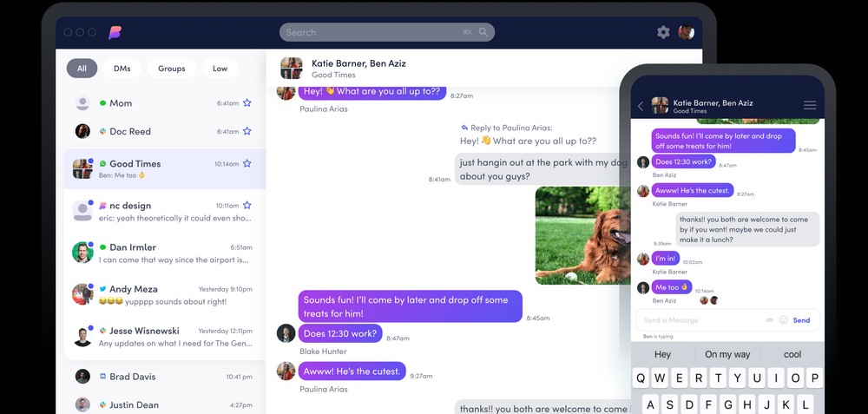Click the Beeper network icon beside nc design
The width and height of the screenshot is (868, 414).
point(103,206)
